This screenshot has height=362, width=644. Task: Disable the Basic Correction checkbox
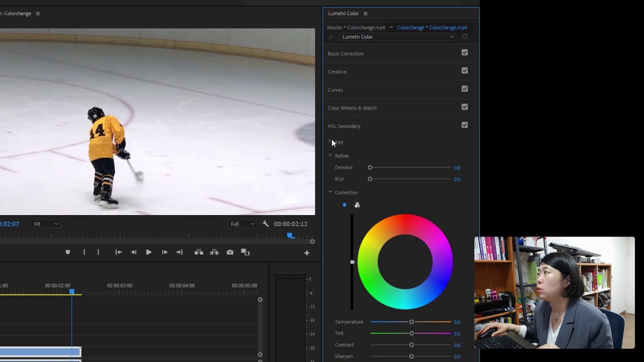(x=464, y=52)
